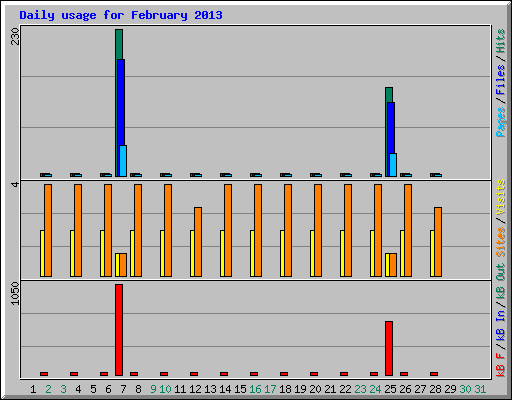The image size is (512, 400).
Task: Click the 'kB In' legend label
Action: pyautogui.click(x=500, y=325)
